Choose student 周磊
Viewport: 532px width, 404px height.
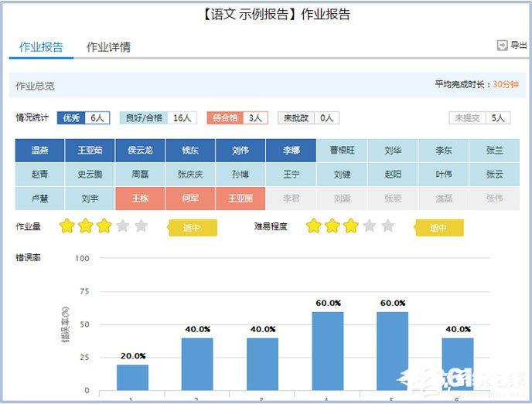pyautogui.click(x=140, y=175)
